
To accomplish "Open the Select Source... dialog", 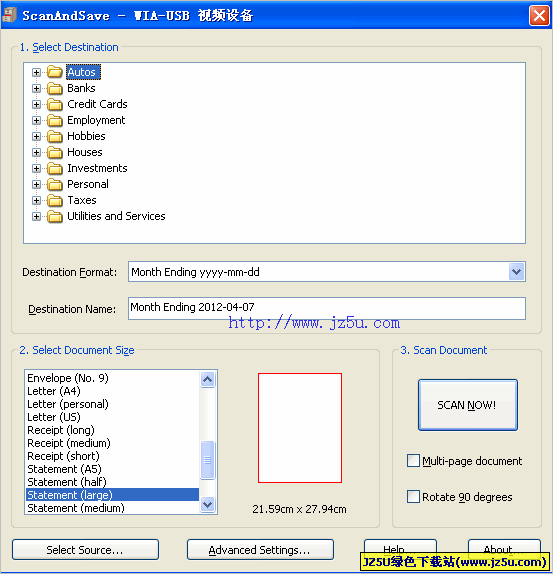I will coord(85,550).
